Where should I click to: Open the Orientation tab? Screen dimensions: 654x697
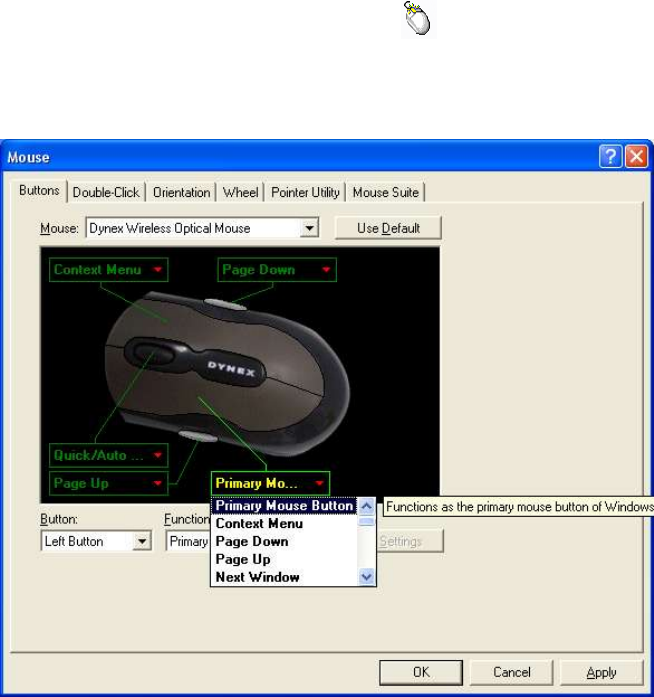tap(181, 192)
